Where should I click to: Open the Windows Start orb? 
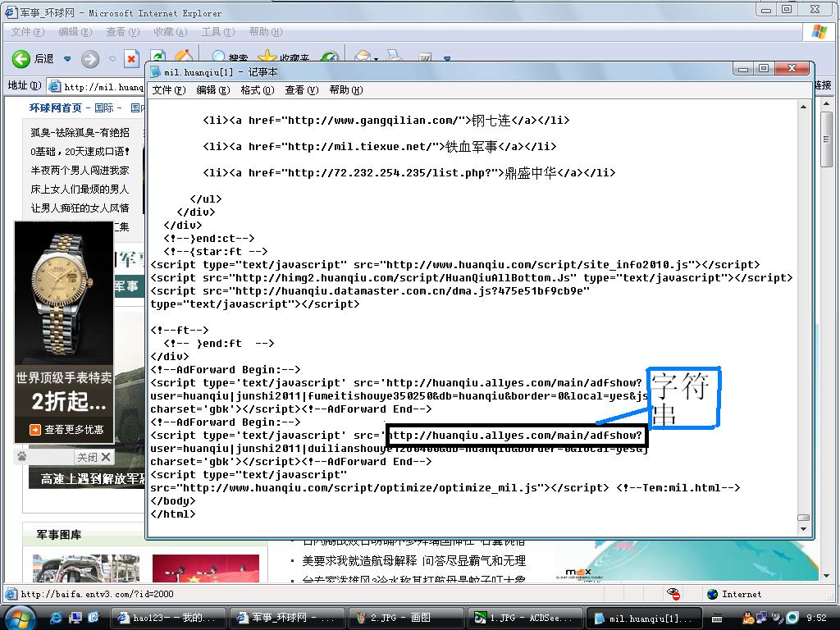click(20, 618)
